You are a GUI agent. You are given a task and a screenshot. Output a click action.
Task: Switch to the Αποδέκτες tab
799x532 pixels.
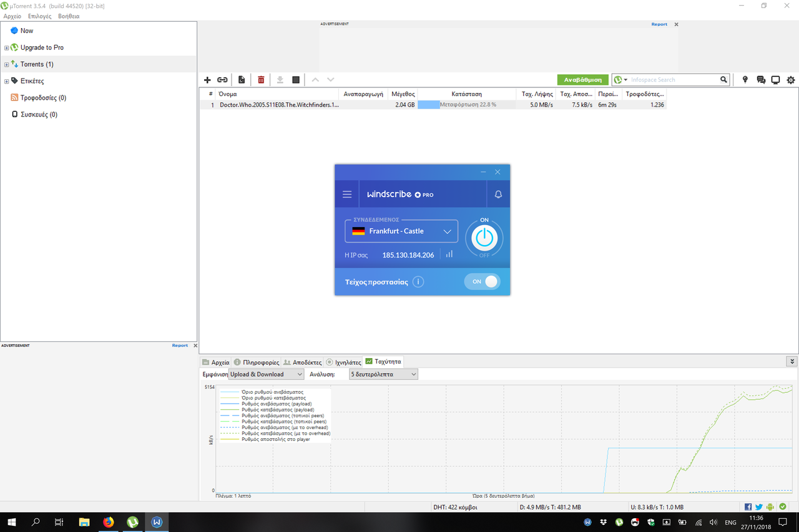click(x=303, y=362)
